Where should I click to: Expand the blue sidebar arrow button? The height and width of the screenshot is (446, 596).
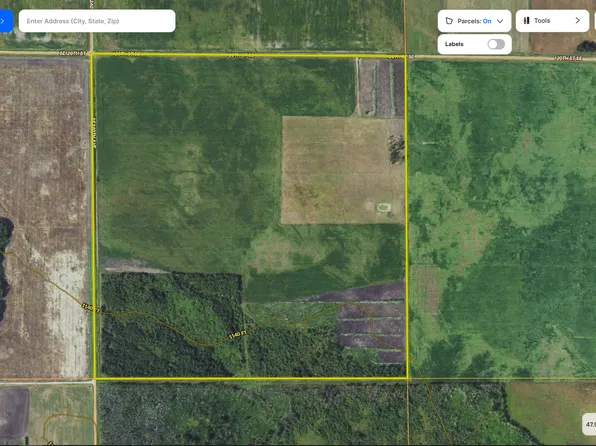(6, 21)
